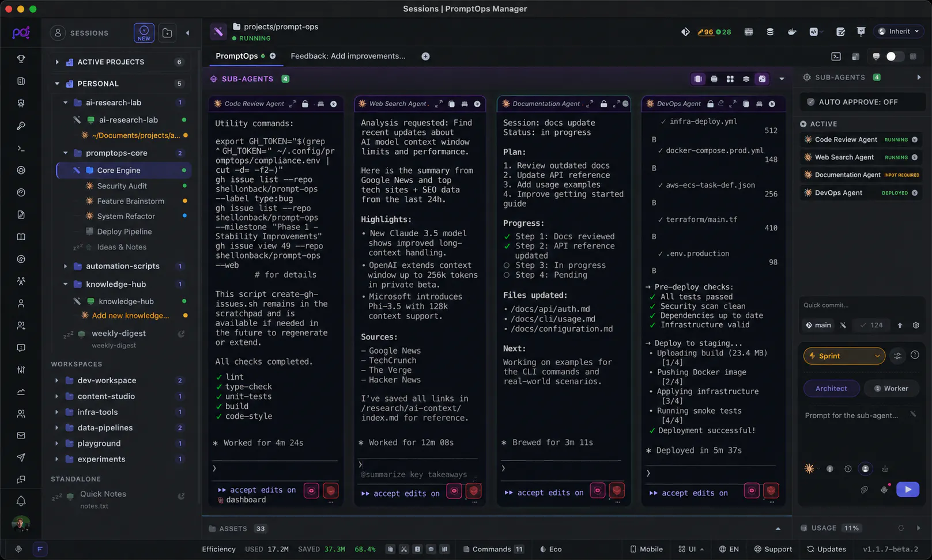The height and width of the screenshot is (560, 932).
Task: Change the EN language setting
Action: (x=729, y=549)
